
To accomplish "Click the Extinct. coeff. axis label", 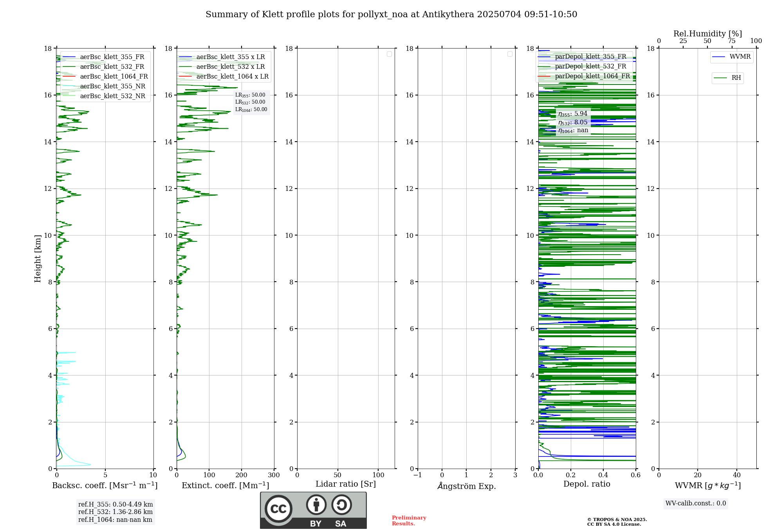I will coord(226,485).
